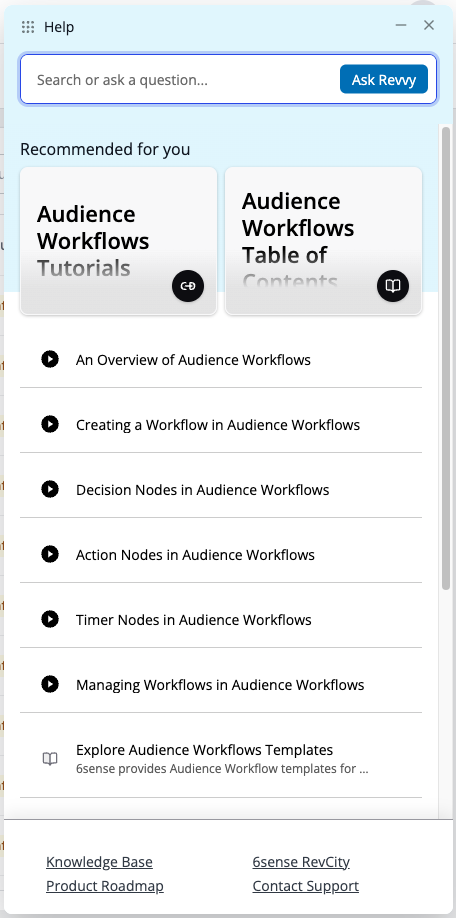This screenshot has width=456, height=918.
Task: Click the book icon on Table of Contents card
Action: pyautogui.click(x=393, y=286)
